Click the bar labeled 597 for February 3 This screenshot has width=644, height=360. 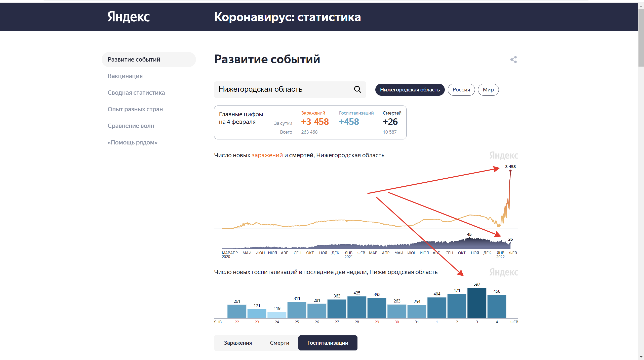477,303
